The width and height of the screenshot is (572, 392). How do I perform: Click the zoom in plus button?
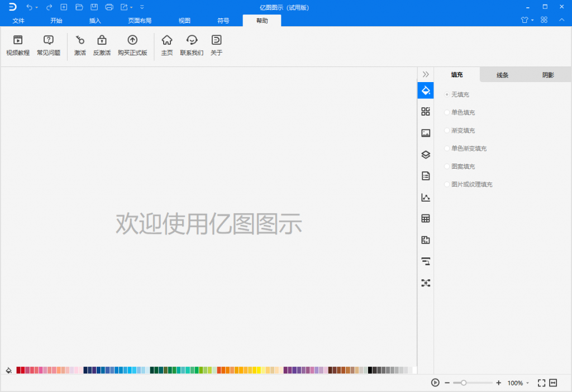pos(499,383)
